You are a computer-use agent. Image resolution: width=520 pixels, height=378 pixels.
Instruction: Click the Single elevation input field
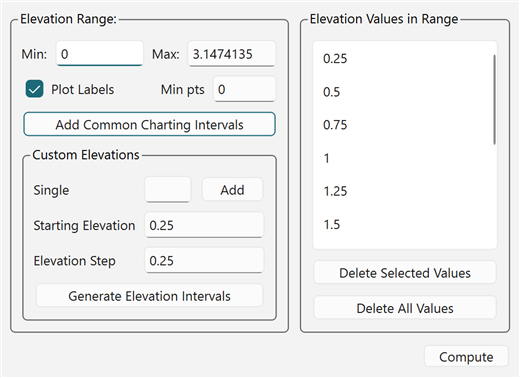click(x=168, y=190)
